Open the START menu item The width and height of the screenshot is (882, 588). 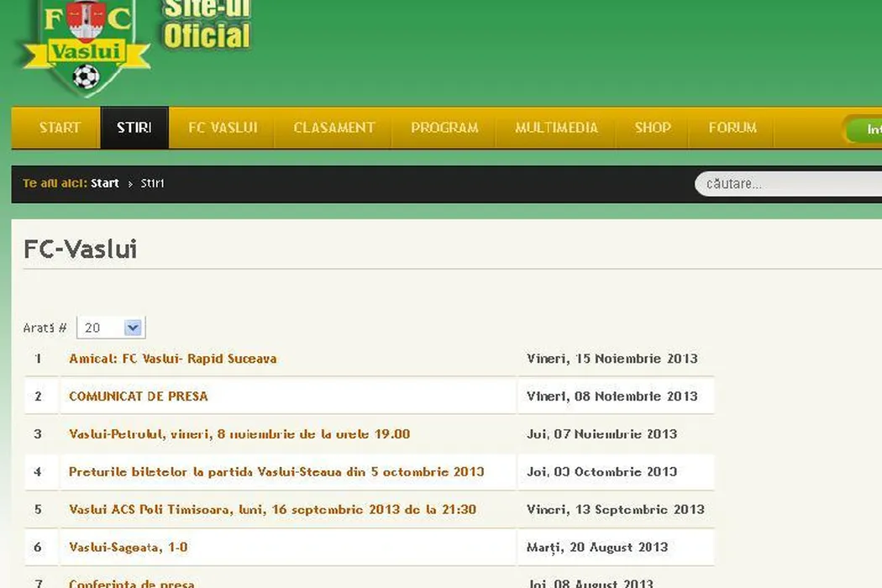click(60, 128)
